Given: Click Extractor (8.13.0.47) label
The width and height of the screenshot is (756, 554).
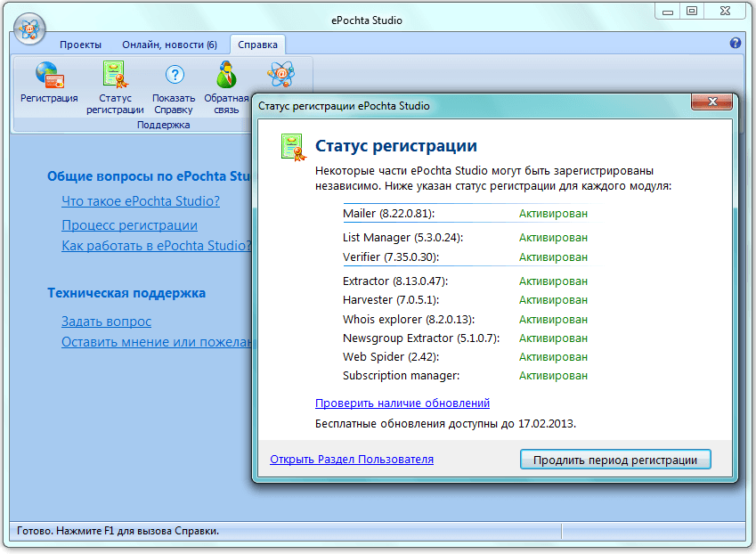Looking at the screenshot, I should click(395, 281).
